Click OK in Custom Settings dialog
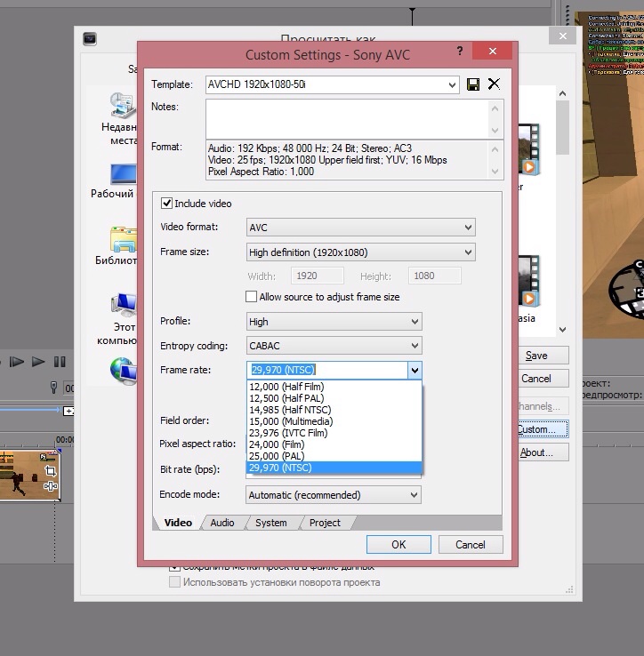This screenshot has width=644, height=656. [398, 545]
